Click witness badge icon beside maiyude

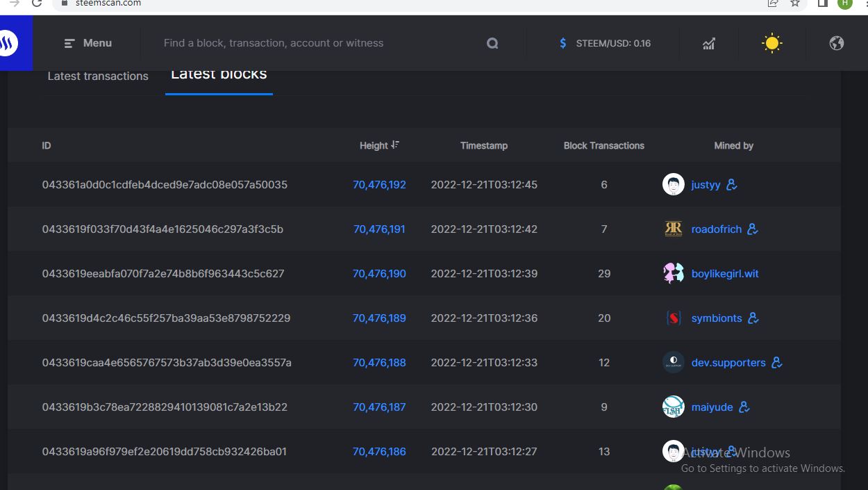pos(744,407)
